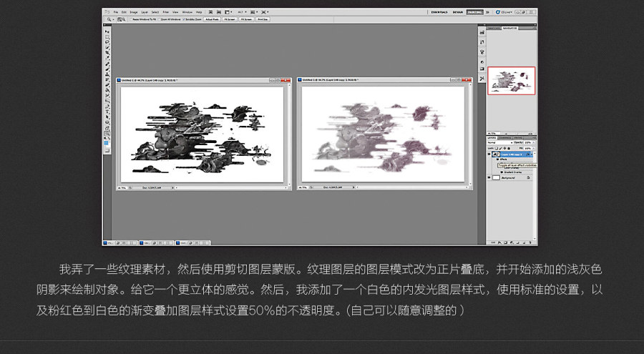Click the Navigator zoom percentage field
The height and width of the screenshot is (354, 644).
(492, 134)
